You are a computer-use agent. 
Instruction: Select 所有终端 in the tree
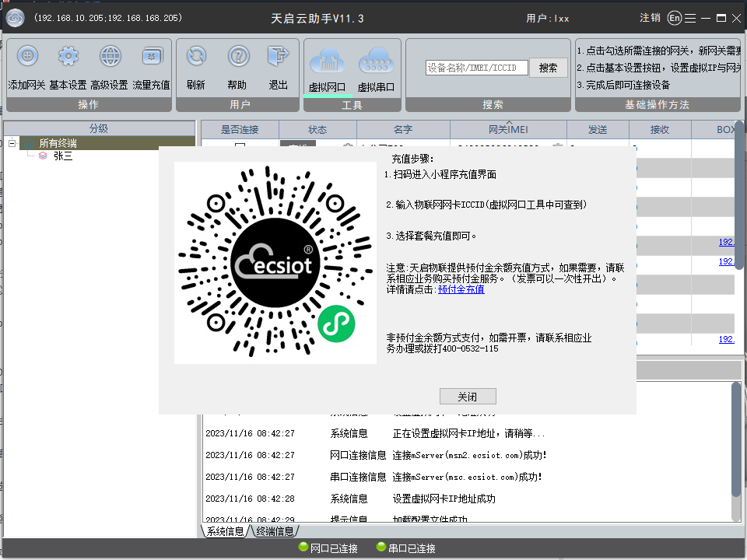click(x=58, y=143)
